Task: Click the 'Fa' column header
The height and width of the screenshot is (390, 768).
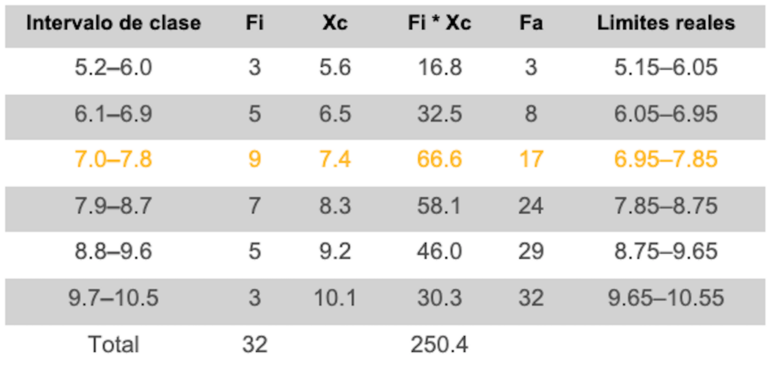Action: point(531,24)
